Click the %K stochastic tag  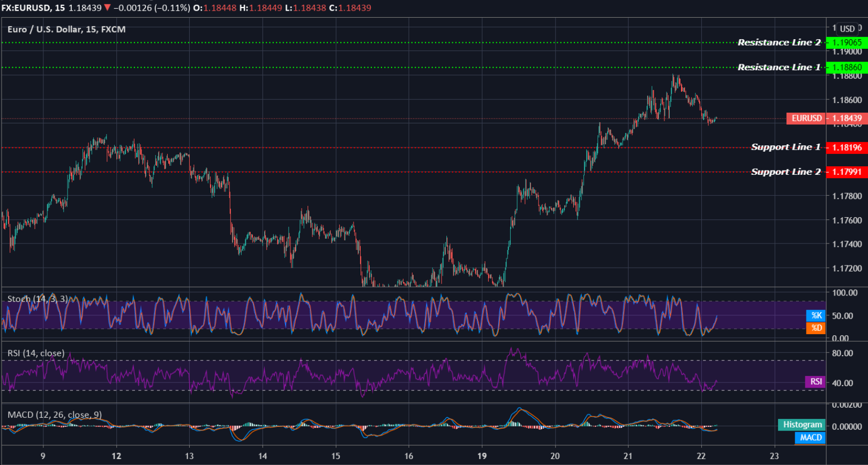tap(816, 315)
